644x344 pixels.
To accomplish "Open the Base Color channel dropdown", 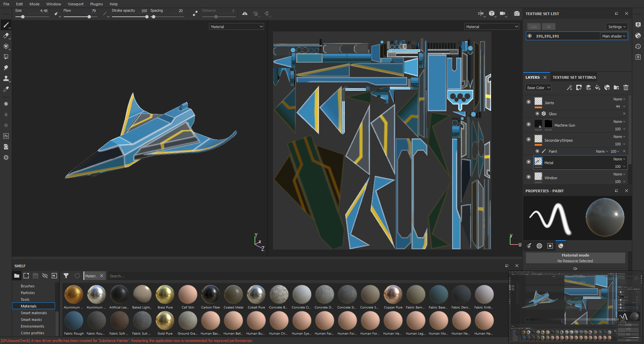I will [x=538, y=88].
